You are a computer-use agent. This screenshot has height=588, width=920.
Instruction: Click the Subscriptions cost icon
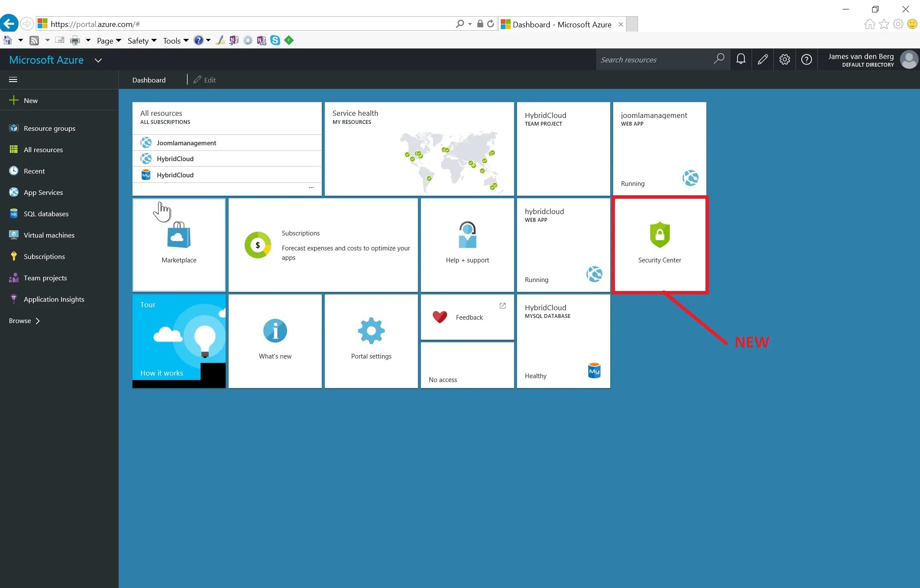258,244
